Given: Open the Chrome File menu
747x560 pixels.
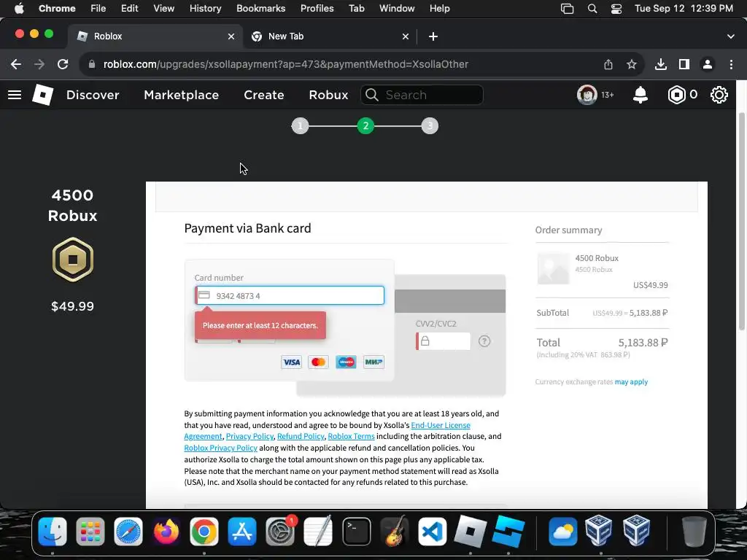Looking at the screenshot, I should (x=98, y=9).
